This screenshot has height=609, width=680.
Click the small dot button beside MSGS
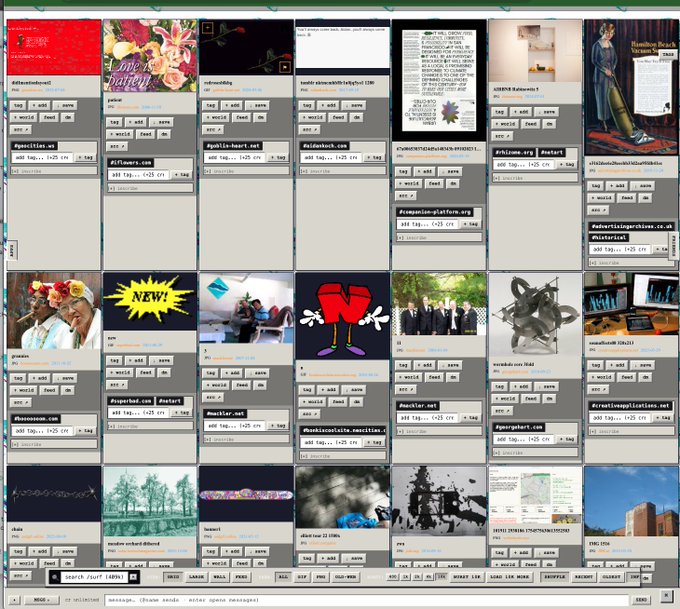[x=14, y=600]
